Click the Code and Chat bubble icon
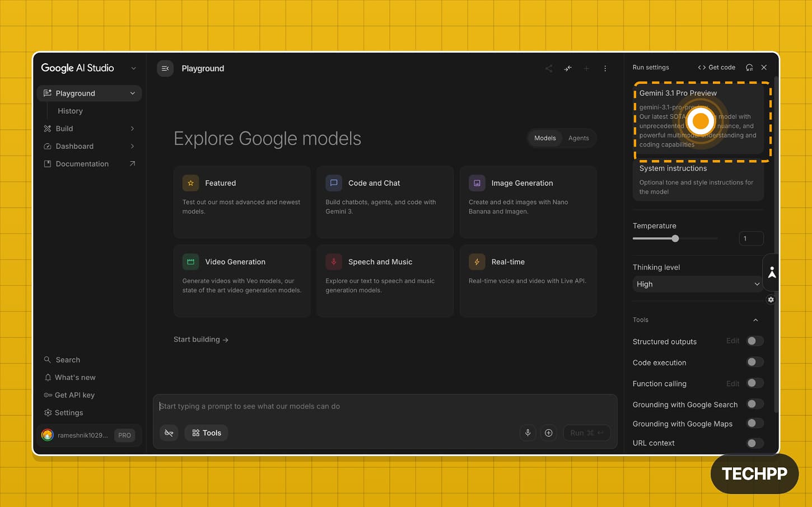Viewport: 812px width, 507px height. pos(334,183)
